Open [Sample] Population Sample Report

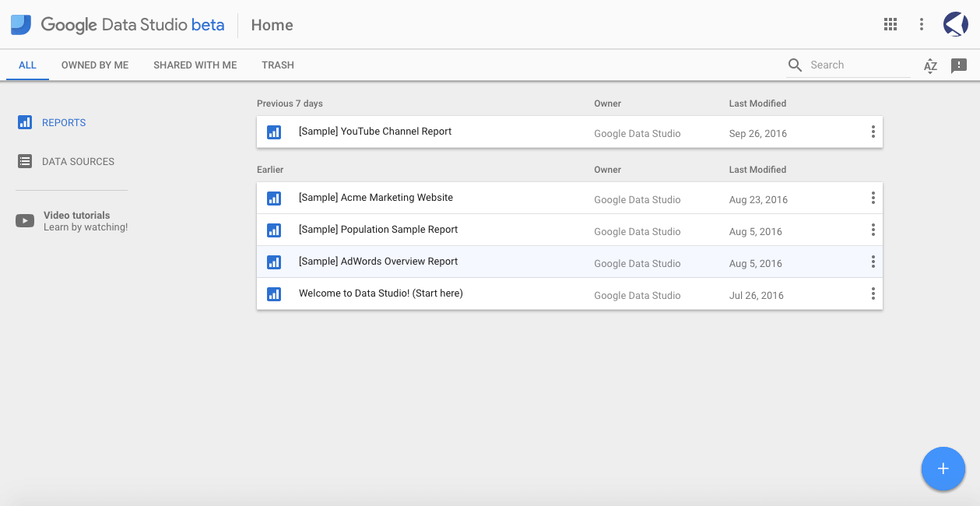coord(378,230)
